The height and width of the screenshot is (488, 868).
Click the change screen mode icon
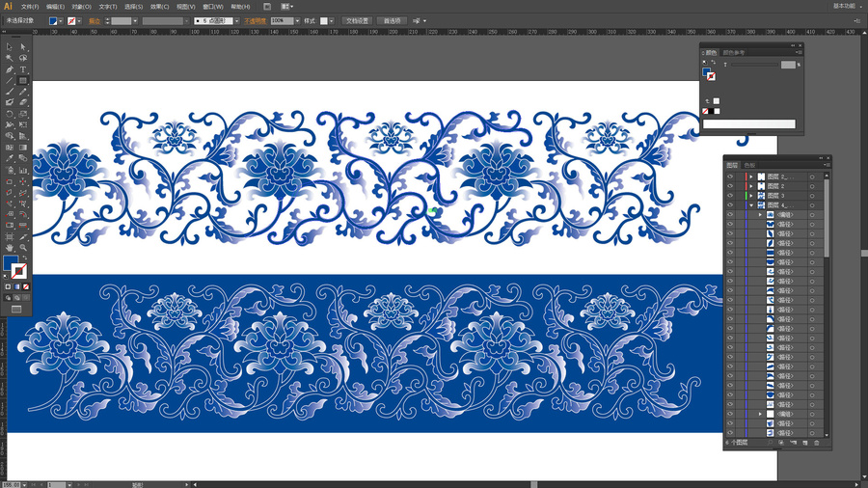coord(16,310)
